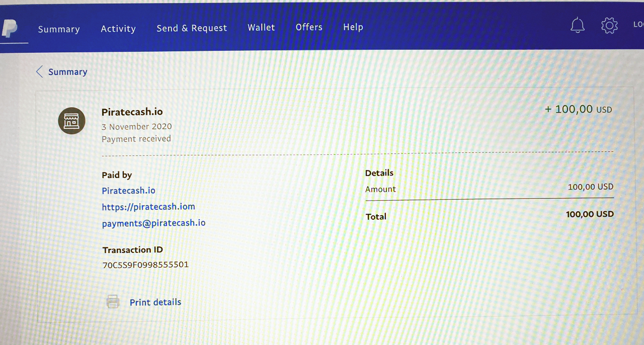Click the Log Out option
This screenshot has width=644, height=345.
[638, 24]
